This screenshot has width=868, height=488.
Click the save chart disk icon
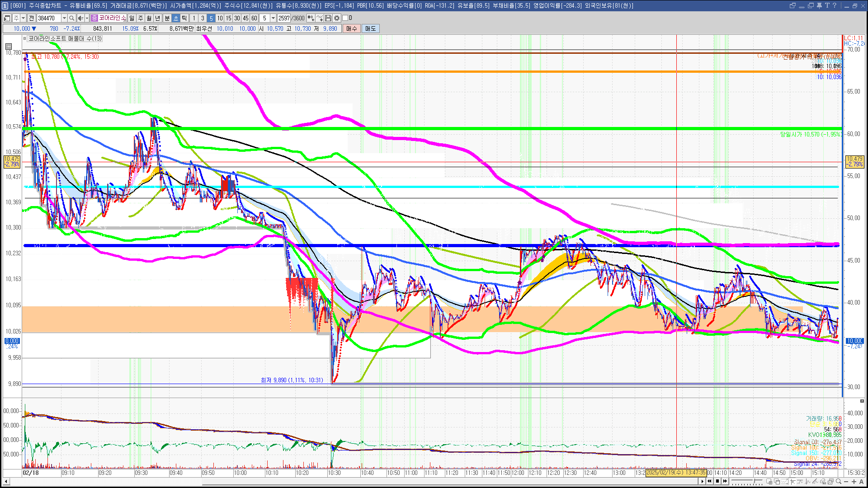329,18
